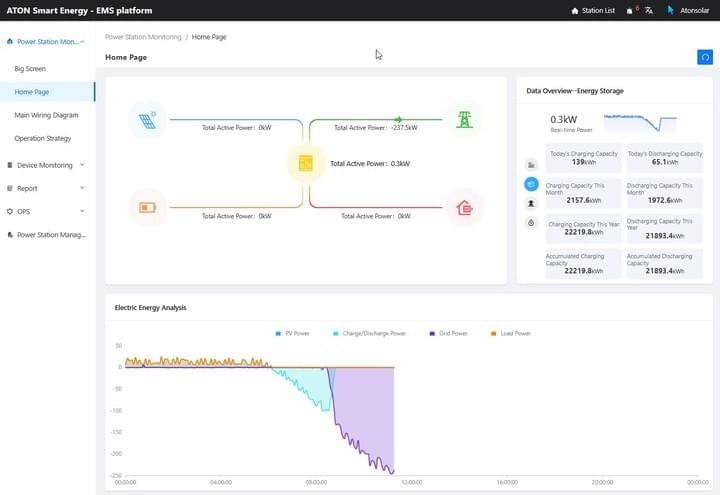
Task: Open Main Wiring Diagram page
Action: [x=49, y=115]
